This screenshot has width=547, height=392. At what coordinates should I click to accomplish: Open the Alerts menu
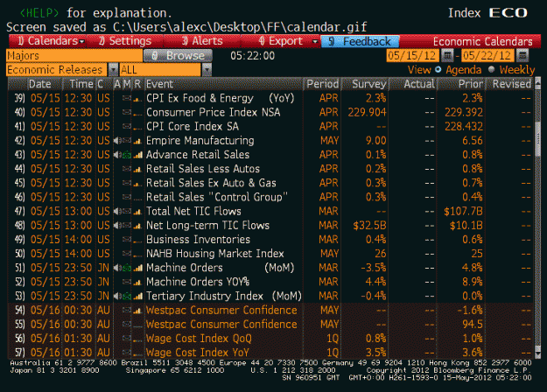click(x=202, y=41)
